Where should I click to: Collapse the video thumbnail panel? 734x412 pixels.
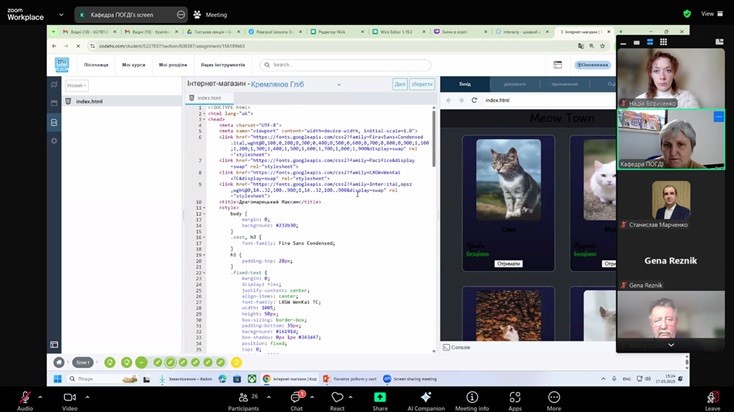[x=623, y=43]
